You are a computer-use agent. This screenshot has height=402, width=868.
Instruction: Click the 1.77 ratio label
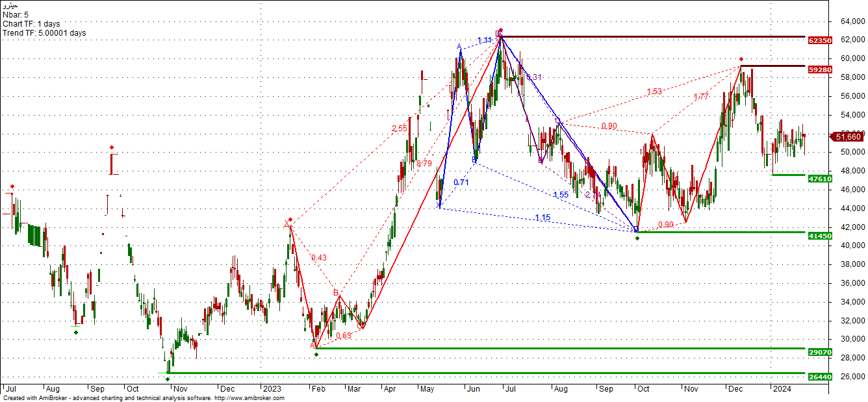click(x=700, y=97)
